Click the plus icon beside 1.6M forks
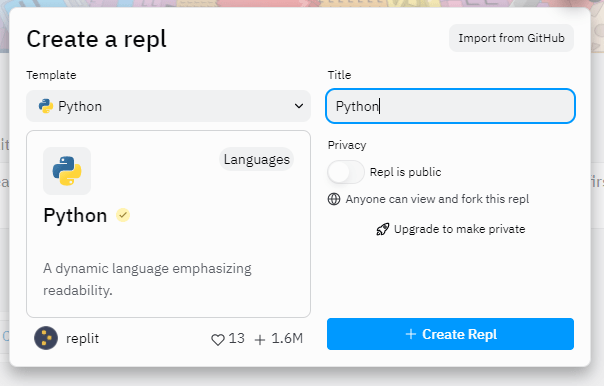The width and height of the screenshot is (604, 386). (x=260, y=339)
